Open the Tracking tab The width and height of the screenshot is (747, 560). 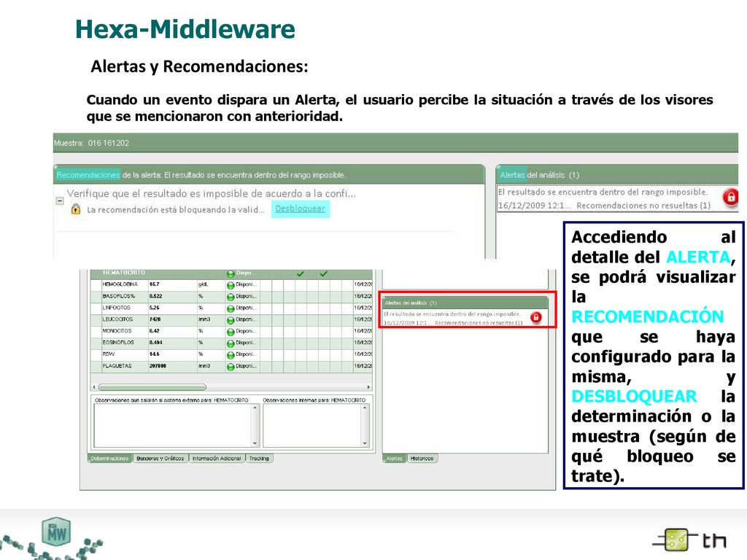tap(259, 459)
